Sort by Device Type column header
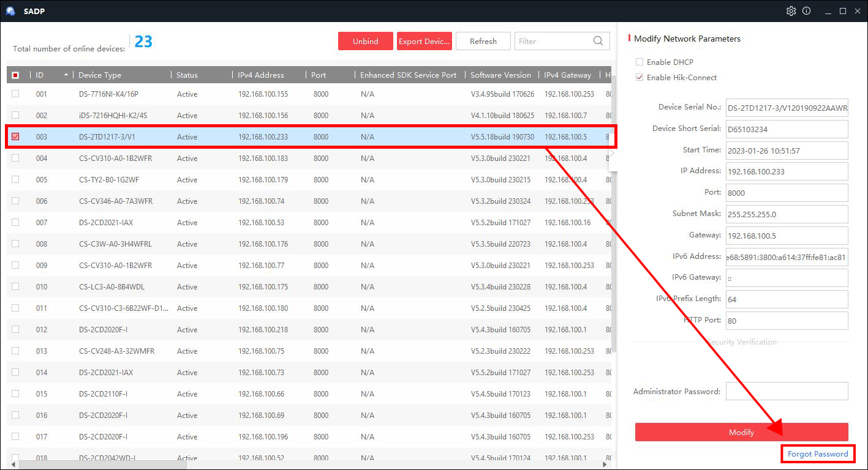Viewport: 868px width, 470px height. point(100,75)
